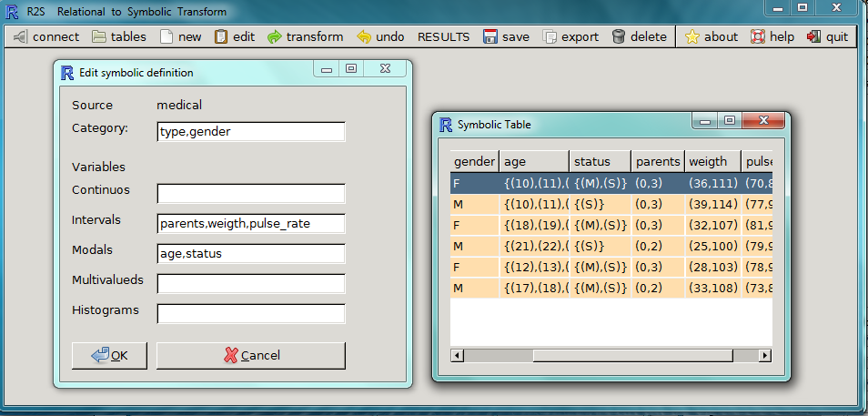This screenshot has height=416, width=868.
Task: Click the undo yellow arrow icon
Action: point(364,37)
